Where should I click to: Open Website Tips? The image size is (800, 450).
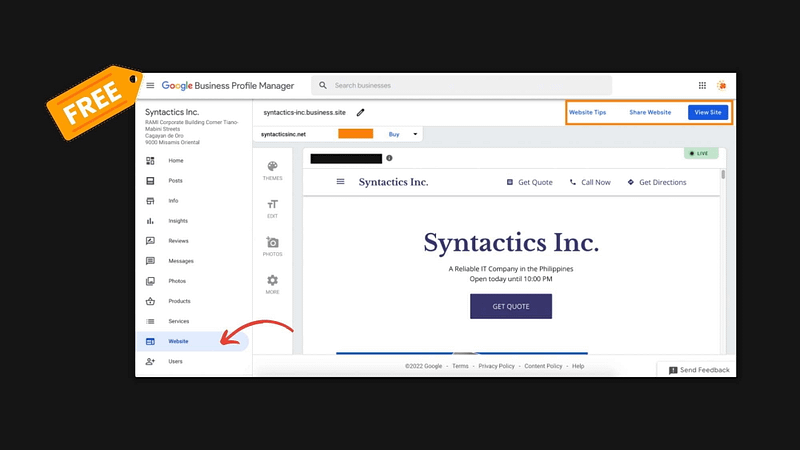coord(587,112)
